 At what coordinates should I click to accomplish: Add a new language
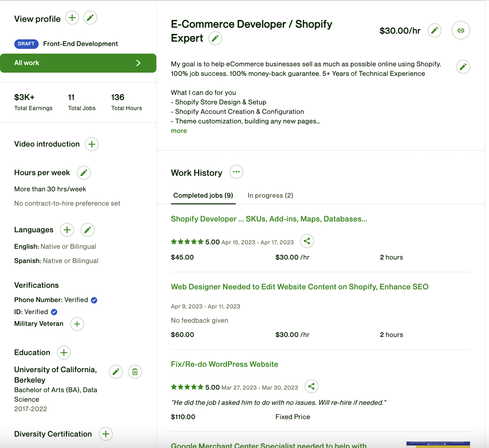pyautogui.click(x=67, y=230)
